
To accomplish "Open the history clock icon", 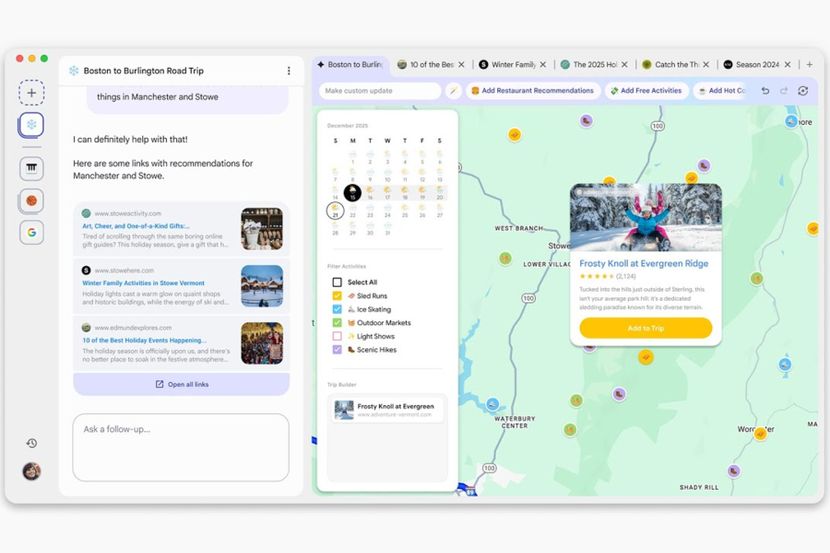I will [x=31, y=443].
